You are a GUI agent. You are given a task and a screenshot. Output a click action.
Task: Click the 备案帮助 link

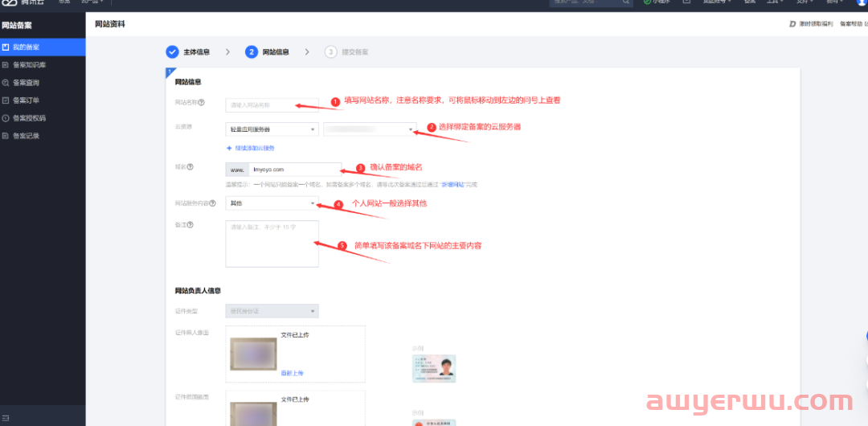click(x=851, y=24)
